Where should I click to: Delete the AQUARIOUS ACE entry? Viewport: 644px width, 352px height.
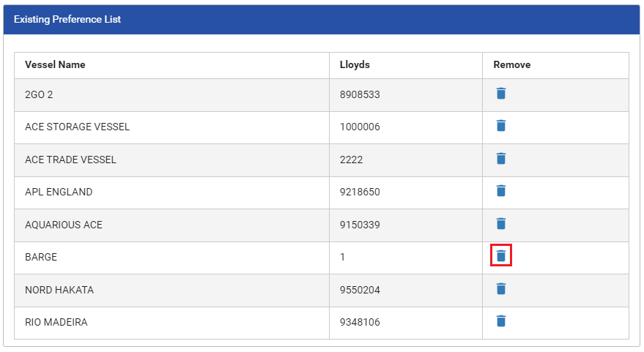point(500,224)
